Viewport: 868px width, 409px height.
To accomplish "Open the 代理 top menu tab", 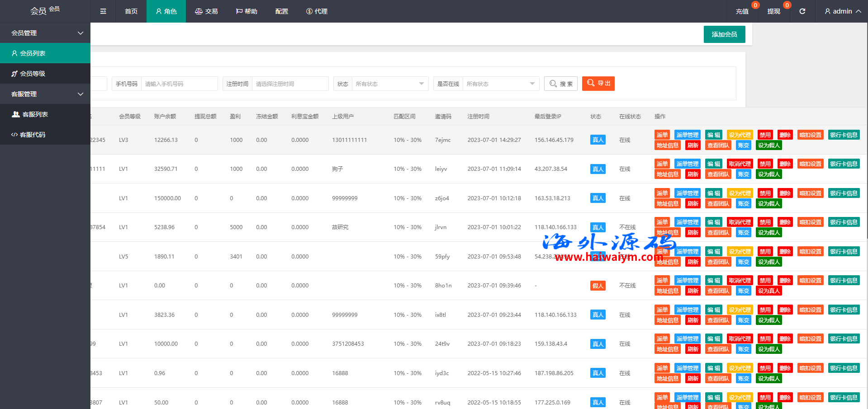I will pos(317,11).
